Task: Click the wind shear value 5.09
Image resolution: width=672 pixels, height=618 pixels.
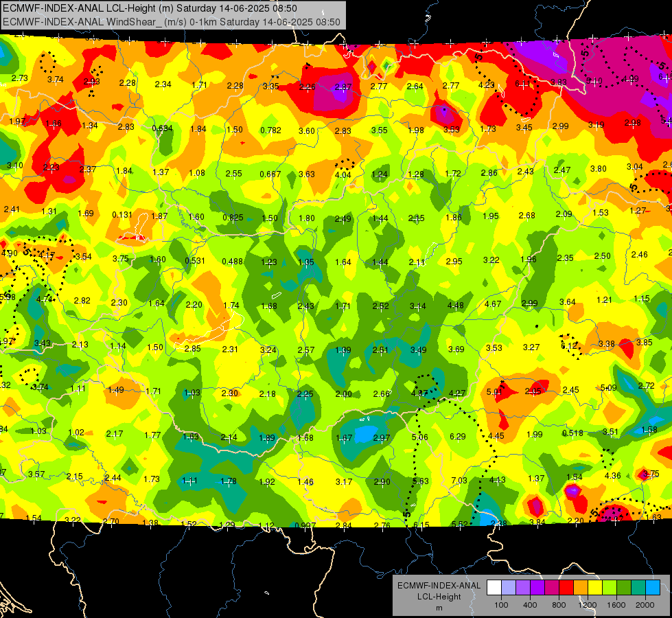Action: click(609, 388)
